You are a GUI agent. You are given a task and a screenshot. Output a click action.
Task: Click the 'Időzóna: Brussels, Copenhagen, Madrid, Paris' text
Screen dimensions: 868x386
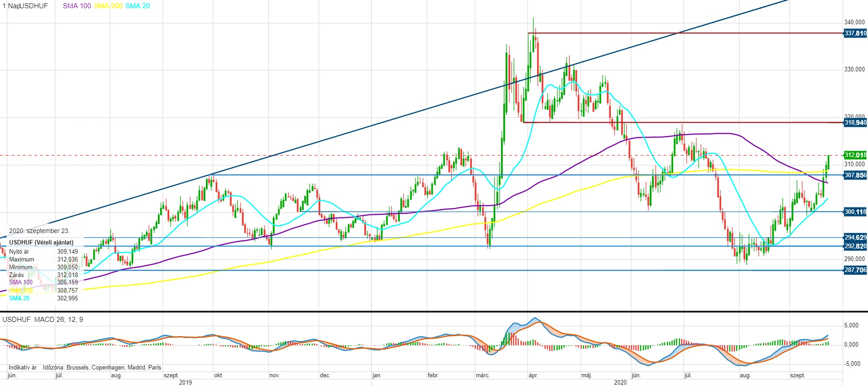102,368
